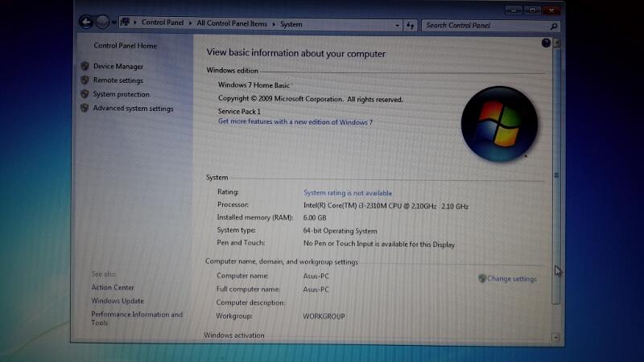This screenshot has width=644, height=362.
Task: Open Remote settings link
Action: 118,80
